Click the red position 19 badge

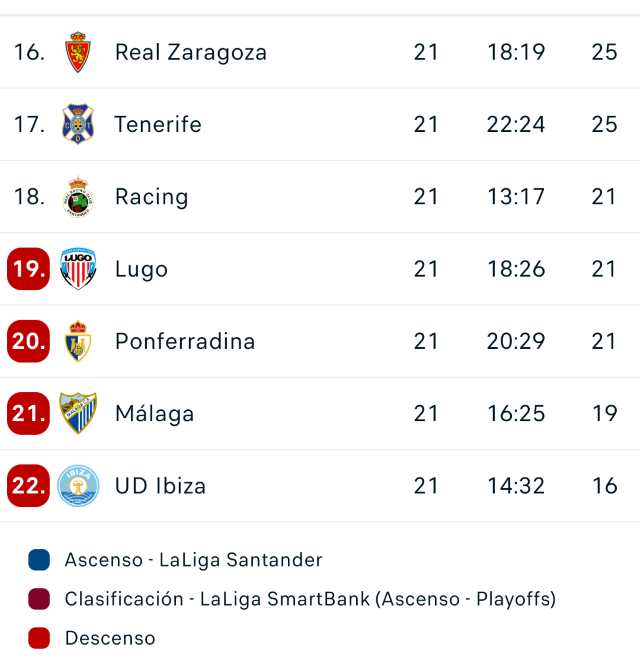[29, 269]
